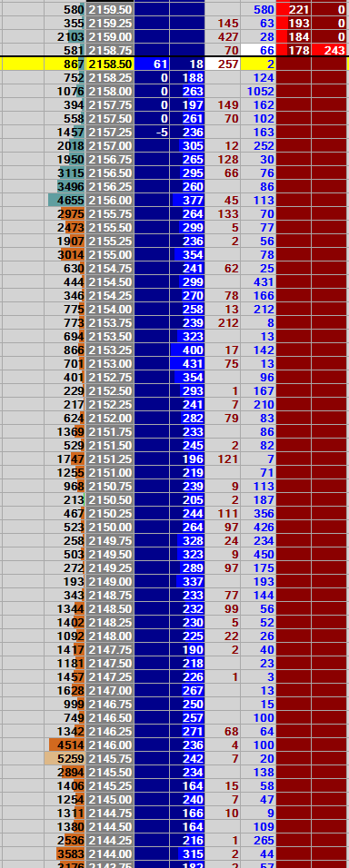The height and width of the screenshot is (868, 349).
Task: Click the yellow 2 cell at 2158.50
Action: pyautogui.click(x=258, y=64)
